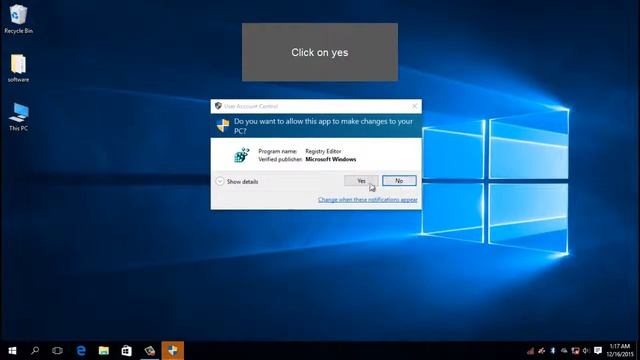Open the volume speaker tray icon
Viewport: 640px width, 360px height.
point(587,351)
